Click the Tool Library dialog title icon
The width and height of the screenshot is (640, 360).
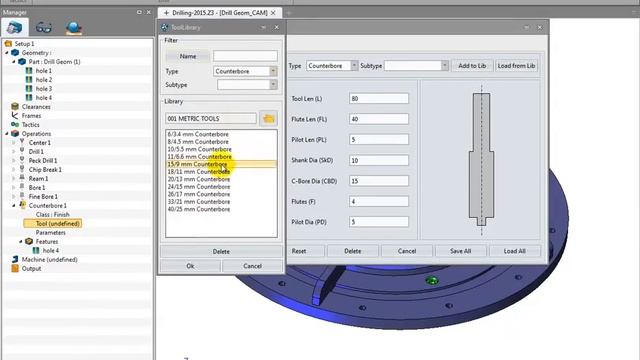coord(164,27)
